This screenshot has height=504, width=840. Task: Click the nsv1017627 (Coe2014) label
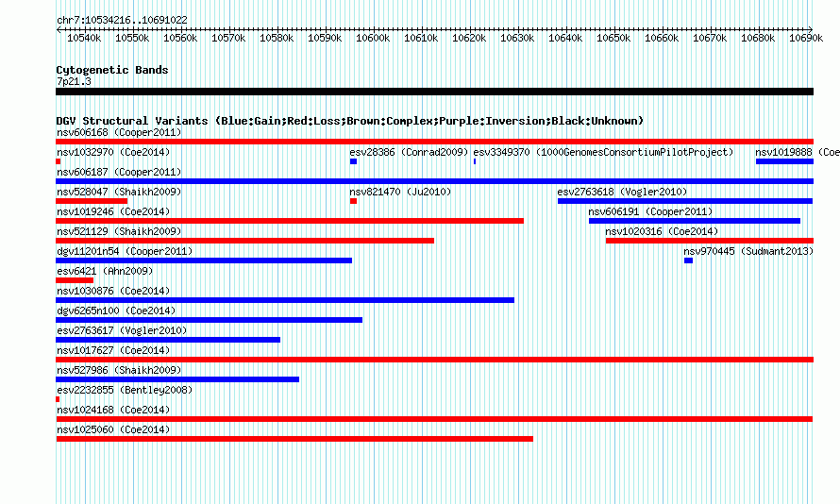click(113, 350)
